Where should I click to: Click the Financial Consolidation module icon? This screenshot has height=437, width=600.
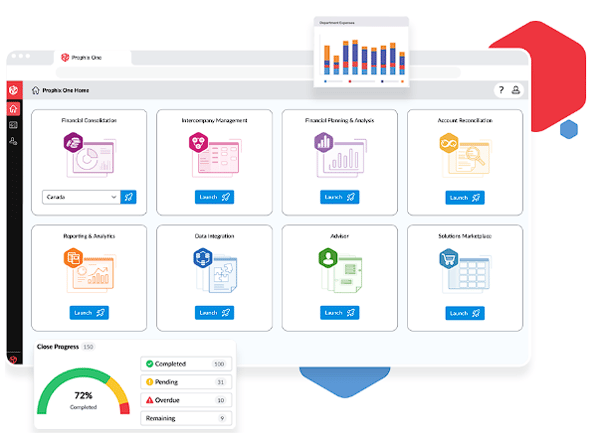(74, 147)
